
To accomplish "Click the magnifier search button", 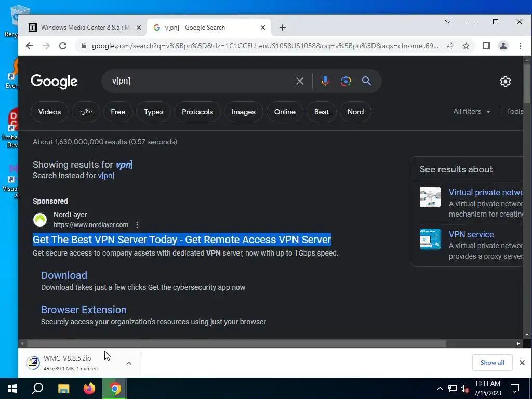I will (366, 81).
